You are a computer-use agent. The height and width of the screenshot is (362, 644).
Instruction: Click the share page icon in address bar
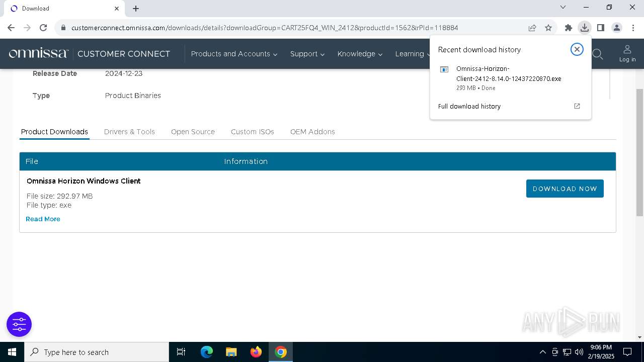532,28
